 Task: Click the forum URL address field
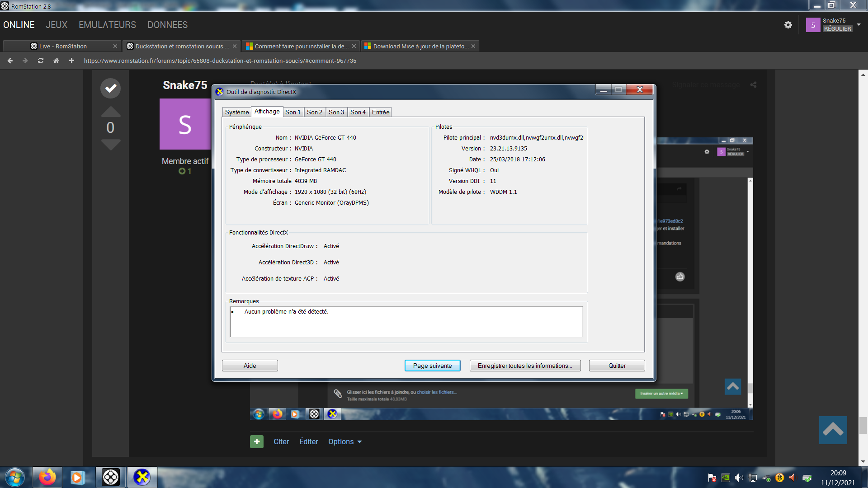pyautogui.click(x=220, y=61)
